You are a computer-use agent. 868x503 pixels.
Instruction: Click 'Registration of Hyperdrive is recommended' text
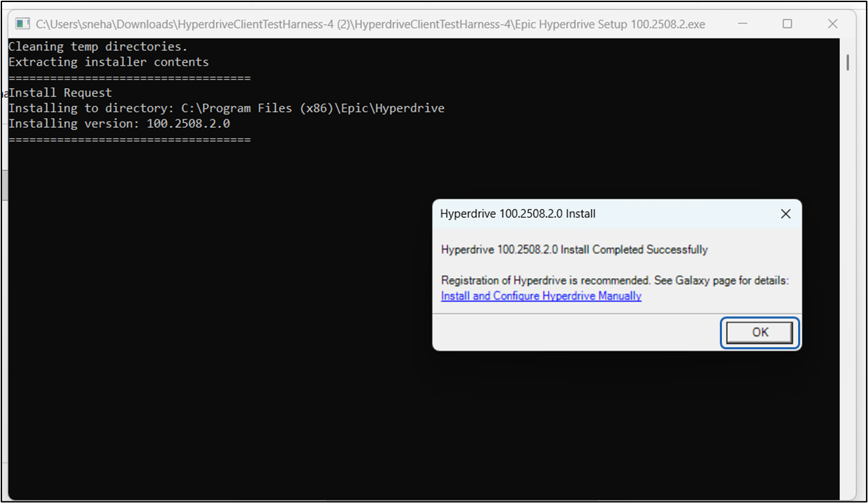(x=615, y=280)
